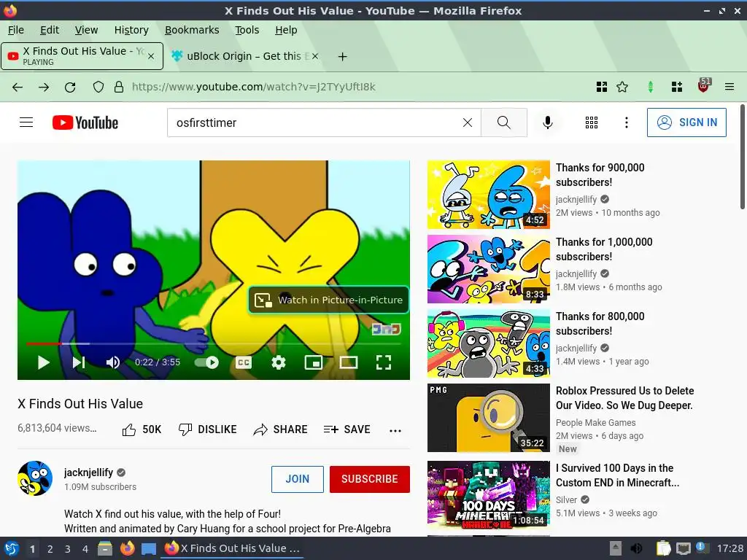The image size is (747, 560).
Task: Open the jacknjellify channel avatar
Action: click(x=35, y=478)
